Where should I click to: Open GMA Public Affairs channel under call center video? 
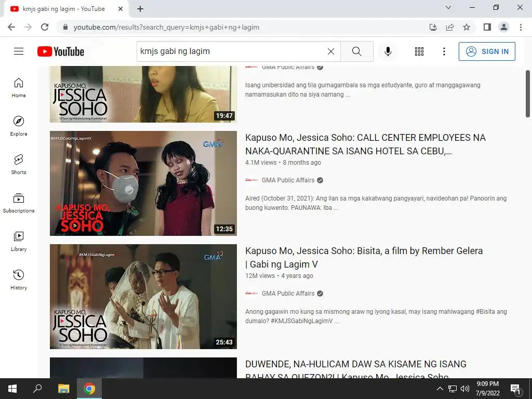[x=288, y=180]
